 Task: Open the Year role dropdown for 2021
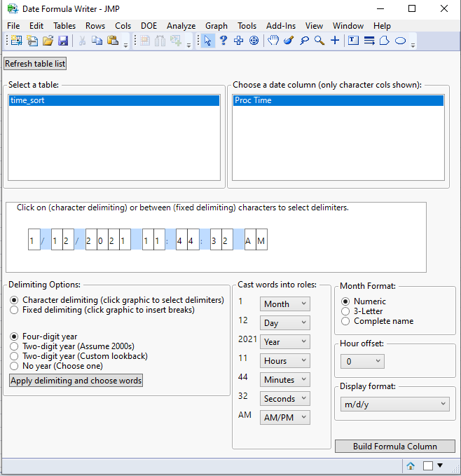pos(284,342)
